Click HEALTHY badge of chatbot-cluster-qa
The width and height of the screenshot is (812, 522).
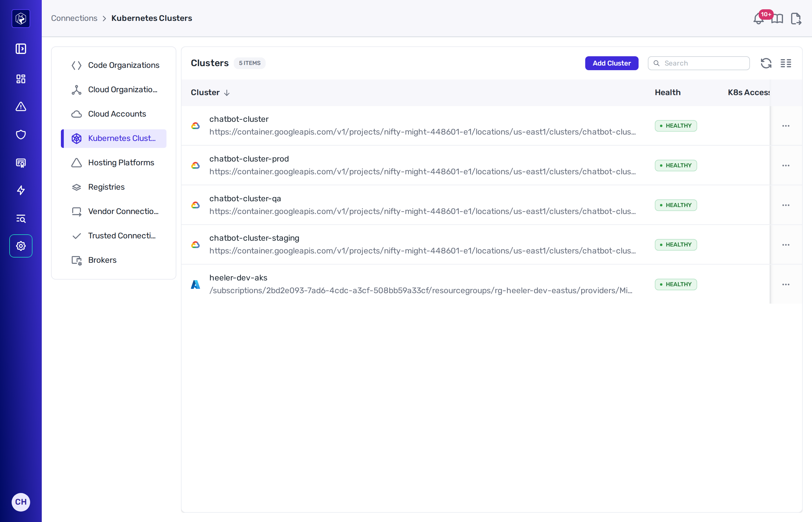[675, 205]
